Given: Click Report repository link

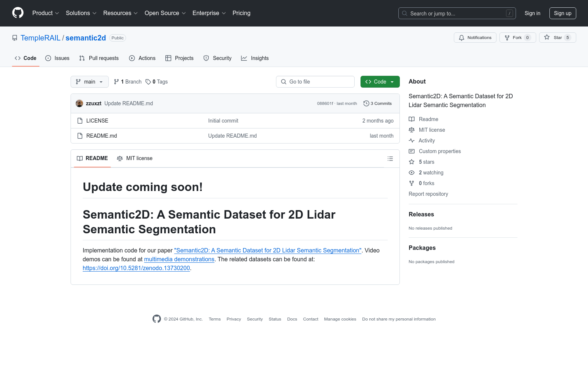Looking at the screenshot, I should (x=429, y=194).
